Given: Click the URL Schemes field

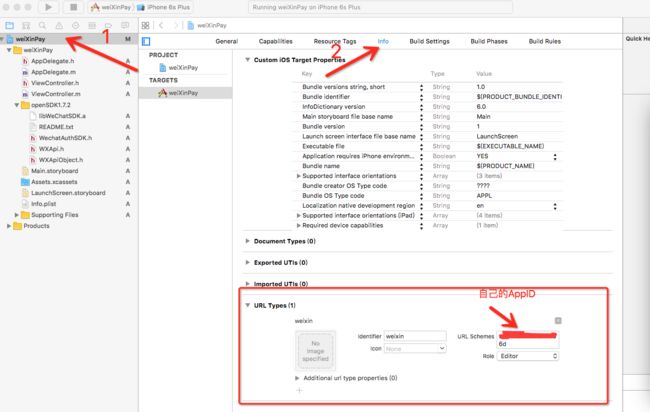Looking at the screenshot, I should 528,339.
